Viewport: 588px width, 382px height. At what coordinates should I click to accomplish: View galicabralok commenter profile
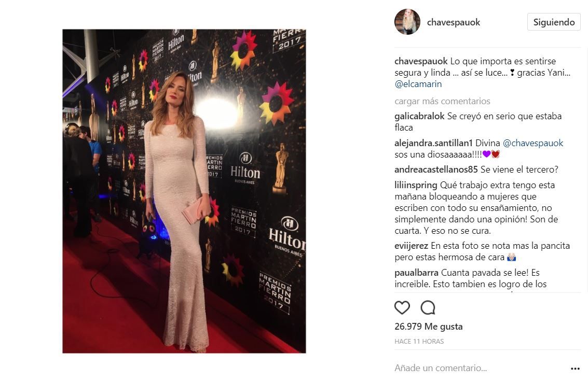pyautogui.click(x=419, y=116)
